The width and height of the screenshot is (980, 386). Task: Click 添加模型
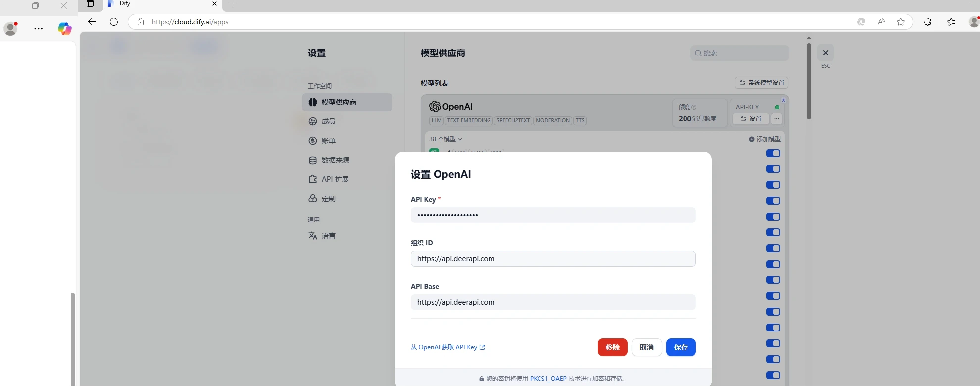[765, 139]
